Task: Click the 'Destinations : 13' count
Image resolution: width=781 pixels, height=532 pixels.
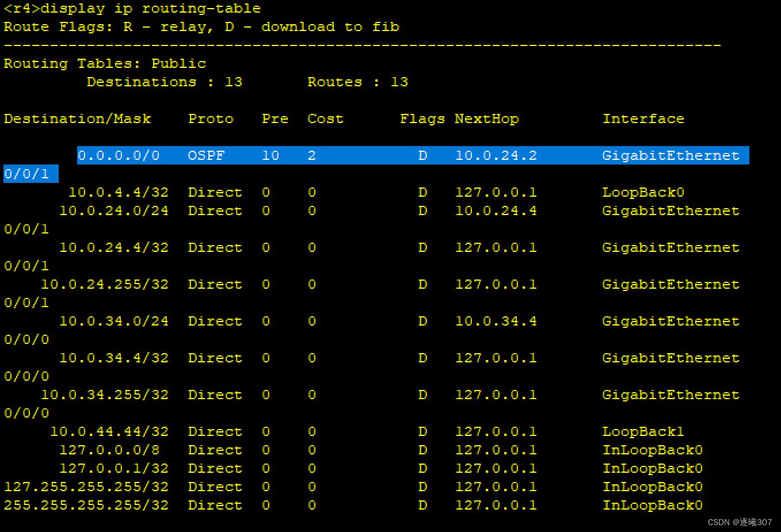Action: pos(165,82)
